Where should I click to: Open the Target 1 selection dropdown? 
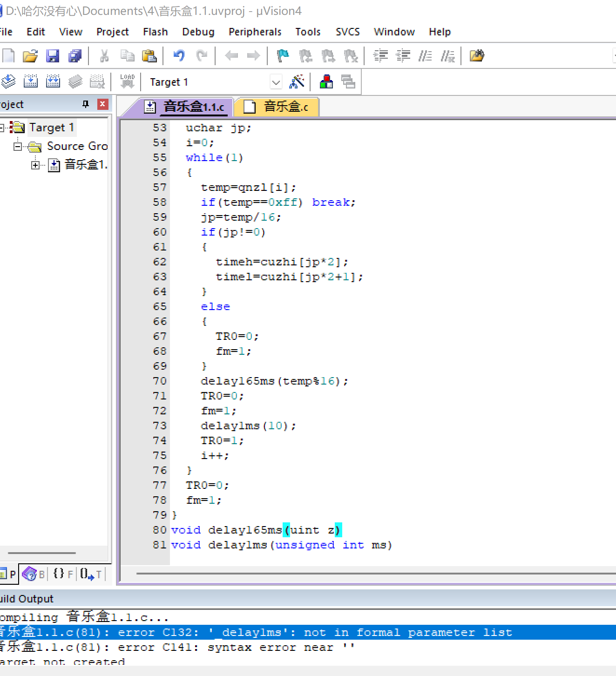[276, 82]
